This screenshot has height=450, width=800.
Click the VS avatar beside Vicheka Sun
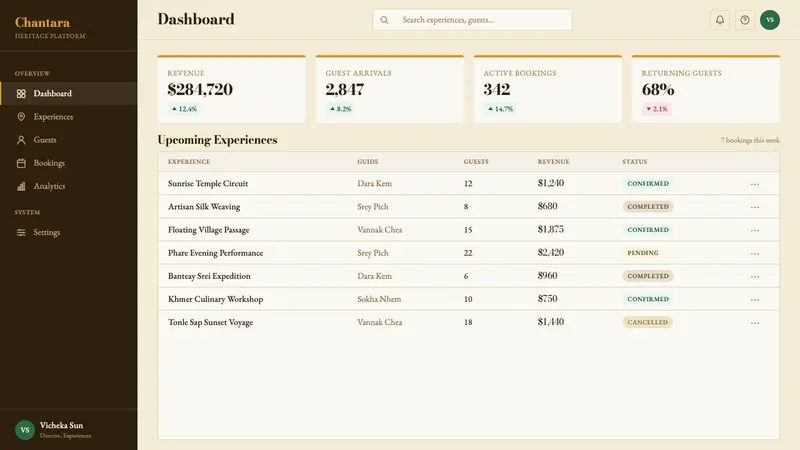point(24,430)
